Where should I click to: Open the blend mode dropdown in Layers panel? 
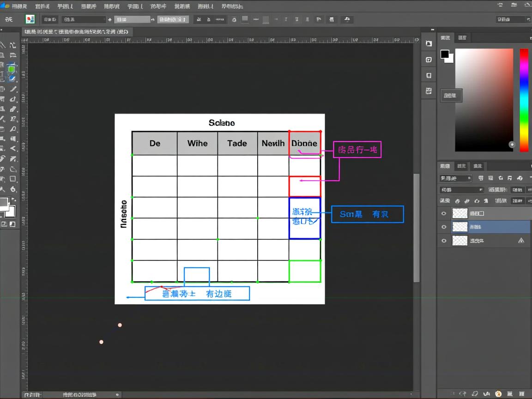tap(461, 190)
